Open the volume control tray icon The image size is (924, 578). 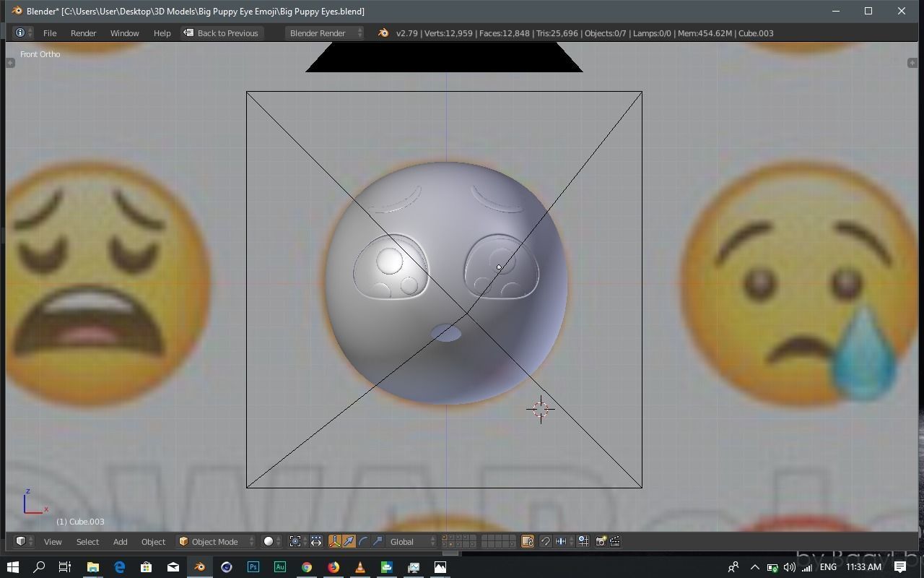point(790,567)
